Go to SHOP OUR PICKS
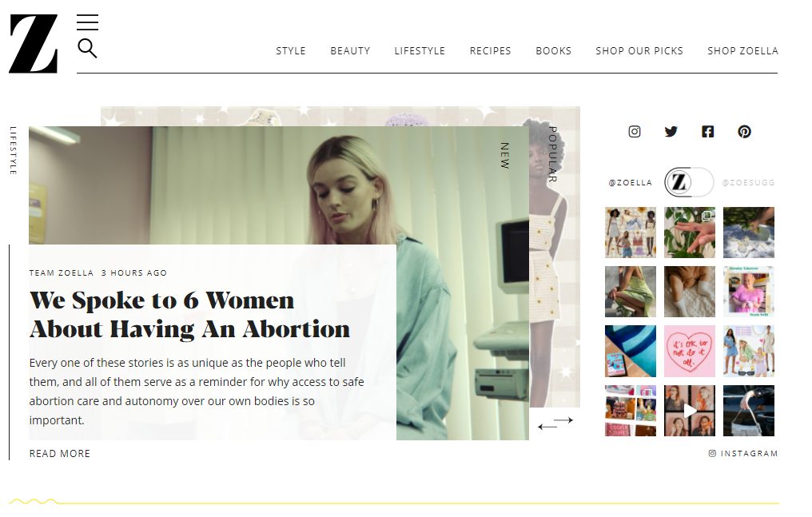The image size is (812, 517). pos(639,50)
